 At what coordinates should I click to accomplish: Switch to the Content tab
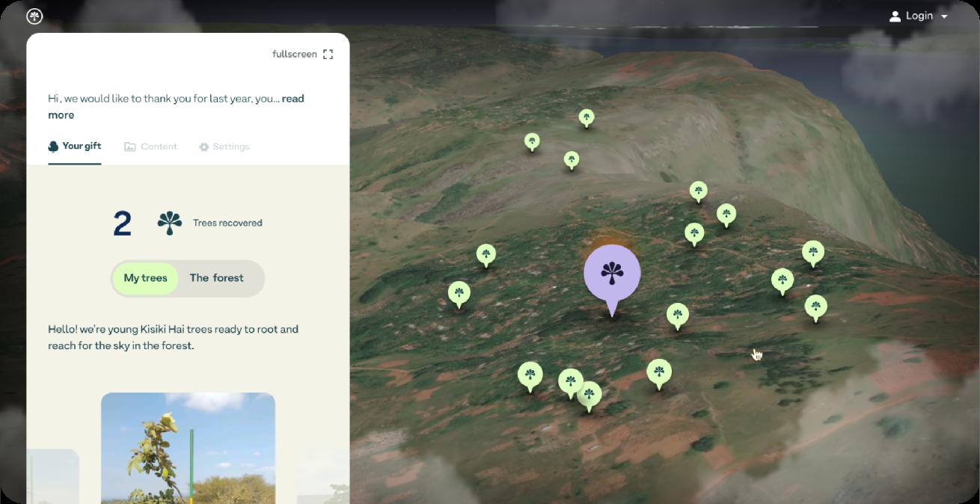[150, 147]
